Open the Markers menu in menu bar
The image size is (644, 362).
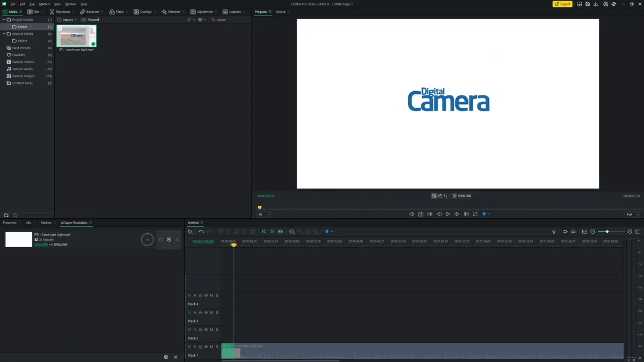coord(44,4)
